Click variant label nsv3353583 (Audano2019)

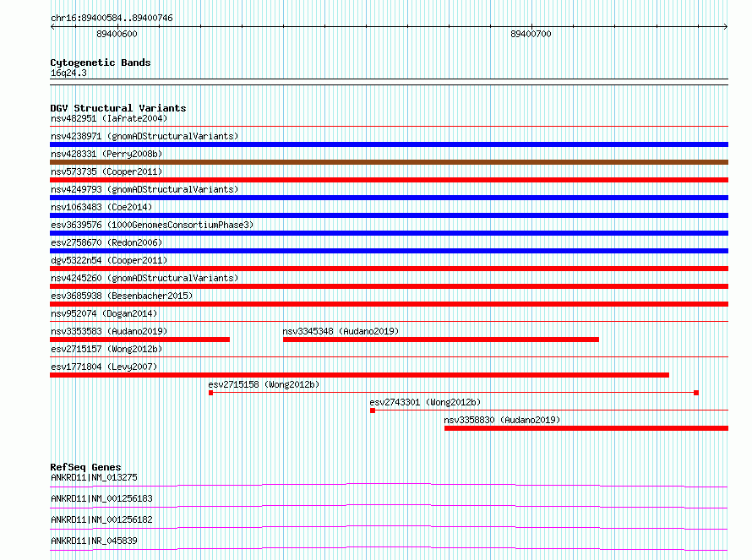click(x=109, y=331)
